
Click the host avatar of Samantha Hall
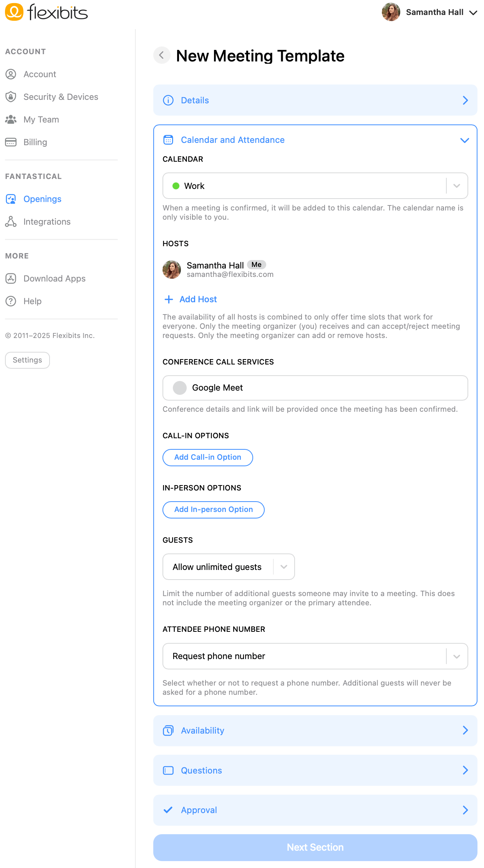(x=172, y=270)
